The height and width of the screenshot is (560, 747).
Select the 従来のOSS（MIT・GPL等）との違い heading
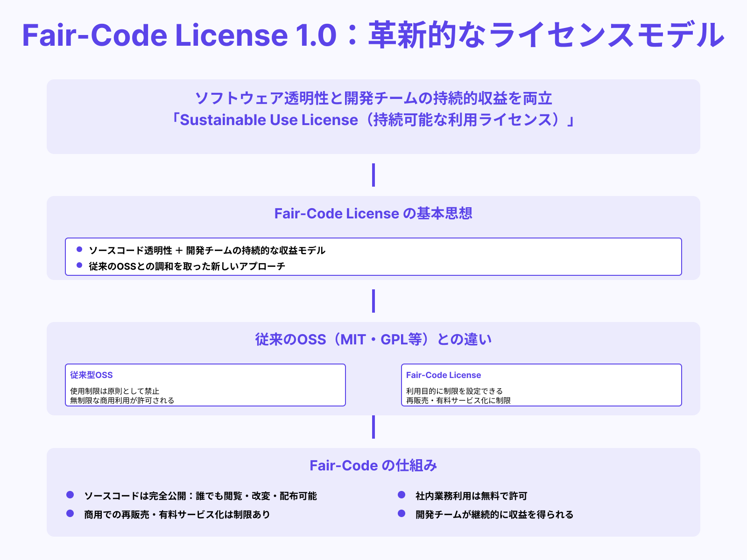pos(373,339)
